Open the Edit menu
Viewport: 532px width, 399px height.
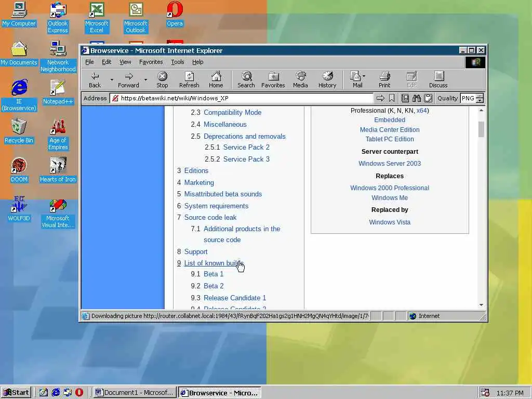click(x=107, y=62)
